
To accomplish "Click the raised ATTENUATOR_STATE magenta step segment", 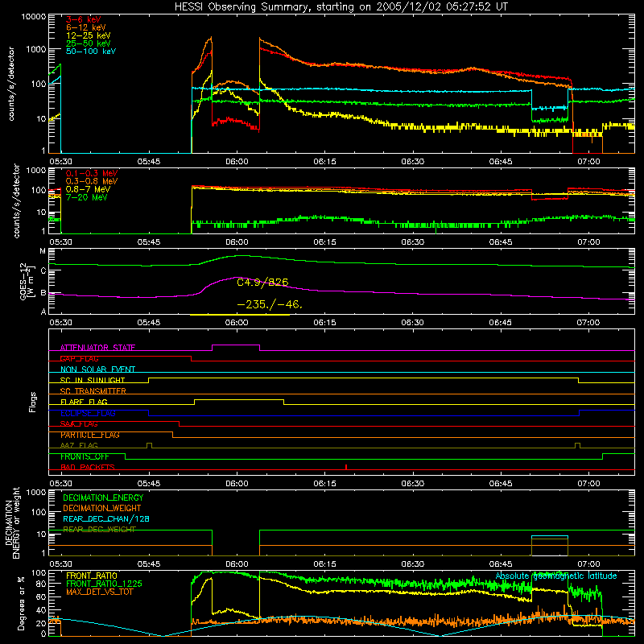I will click(x=236, y=345).
